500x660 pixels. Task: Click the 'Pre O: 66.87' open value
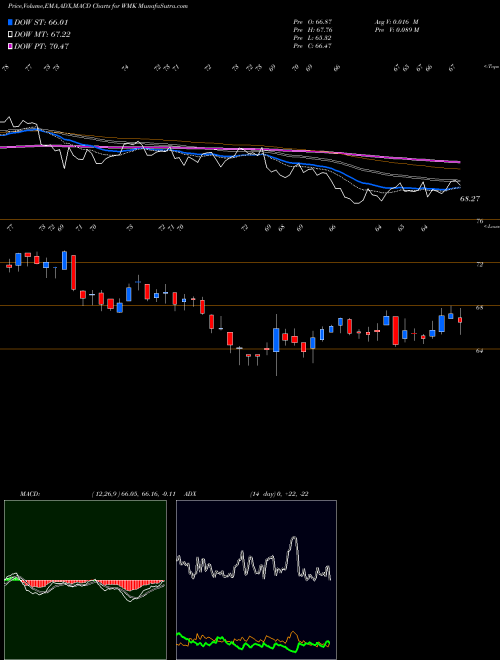313,21
